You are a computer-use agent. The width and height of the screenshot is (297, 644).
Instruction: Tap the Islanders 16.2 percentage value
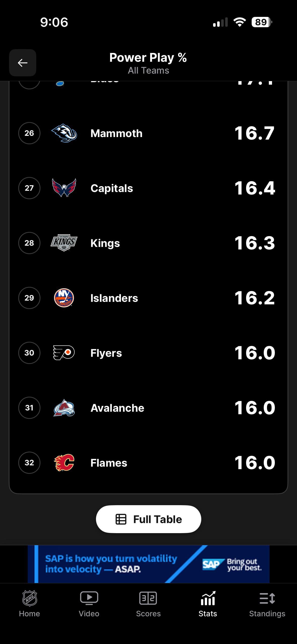254,298
